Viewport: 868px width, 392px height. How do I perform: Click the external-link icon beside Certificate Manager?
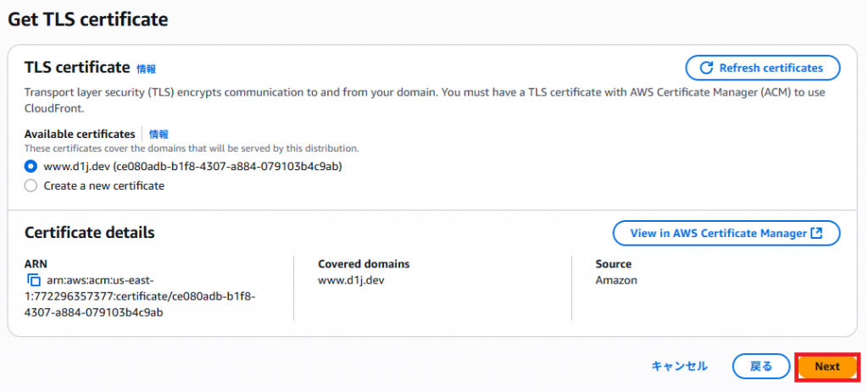point(816,234)
